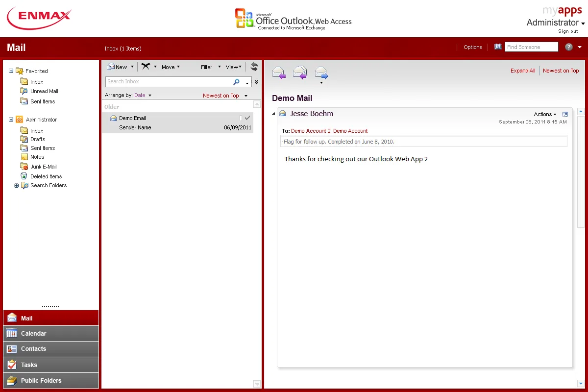Click the ENMAX logo
588x392 pixels.
[39, 19]
